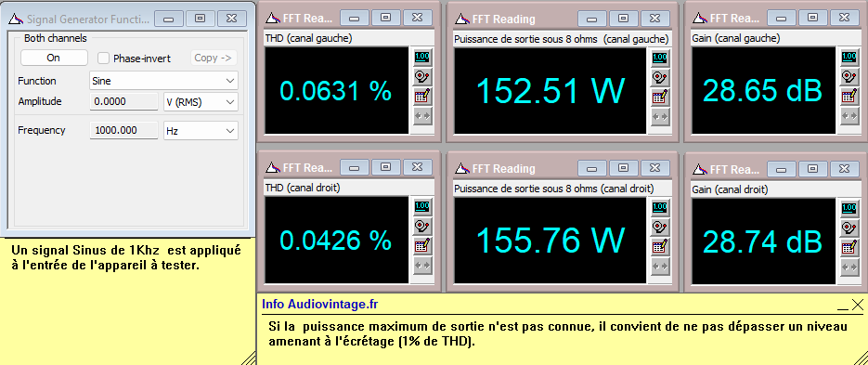Screen dimensions: 868x365
Task: Open the Function Sine dropdown
Action: pyautogui.click(x=163, y=80)
